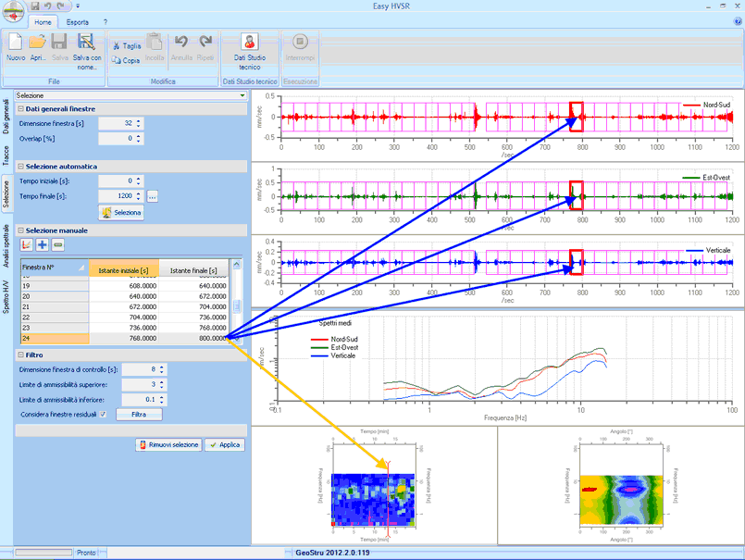This screenshot has height=560, width=745.
Task: Select the Selezione side tab
Action: [x=6, y=194]
